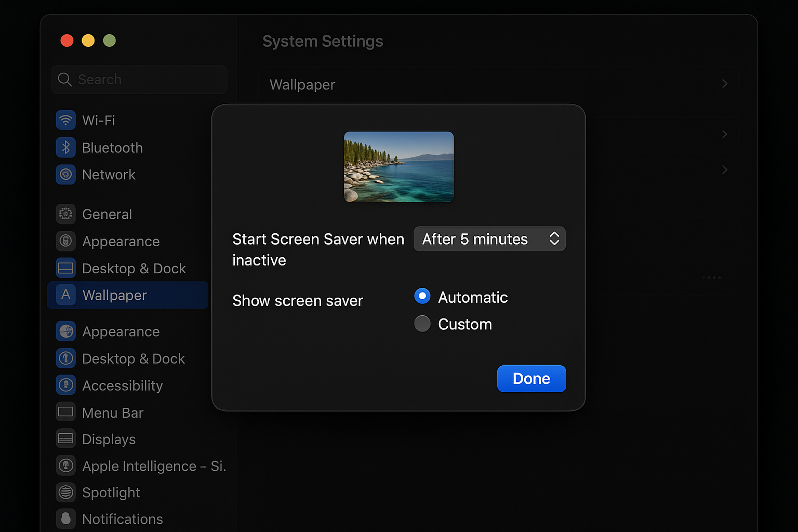
Task: Choose Custom screen saver option
Action: 422,323
